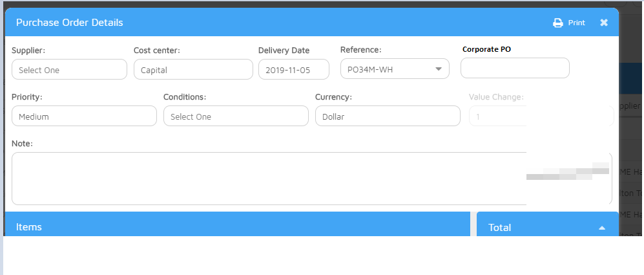Click the Total section title
Screen dimensions: 644x275
coord(500,228)
